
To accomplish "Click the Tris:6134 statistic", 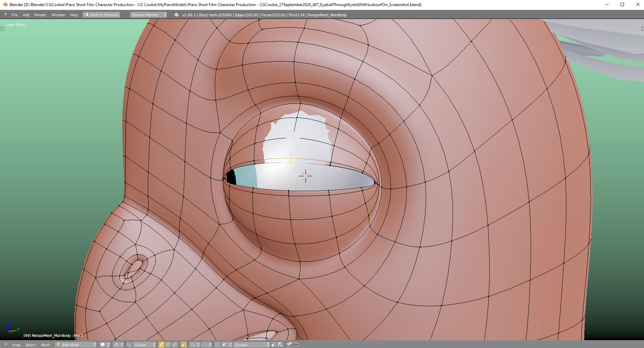I will pos(297,15).
